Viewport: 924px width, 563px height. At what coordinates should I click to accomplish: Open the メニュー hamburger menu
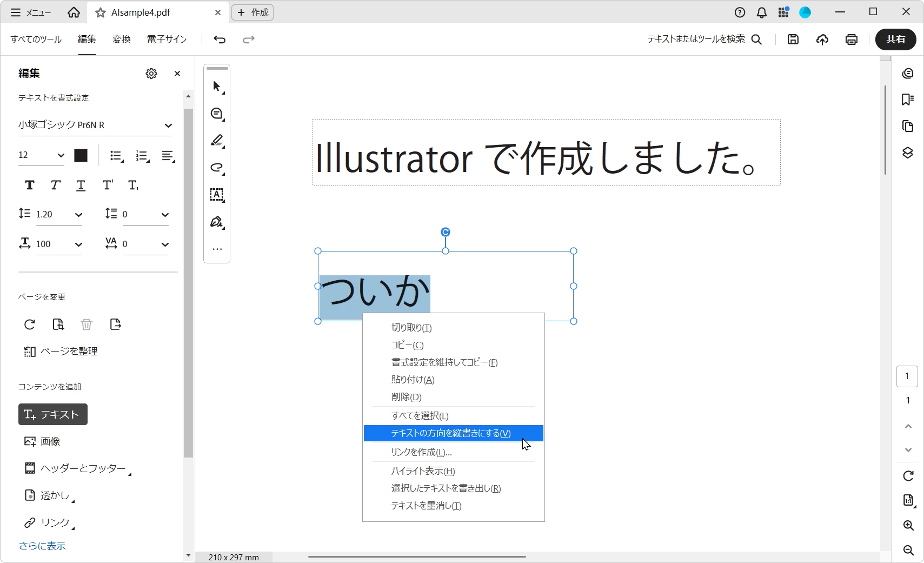31,12
